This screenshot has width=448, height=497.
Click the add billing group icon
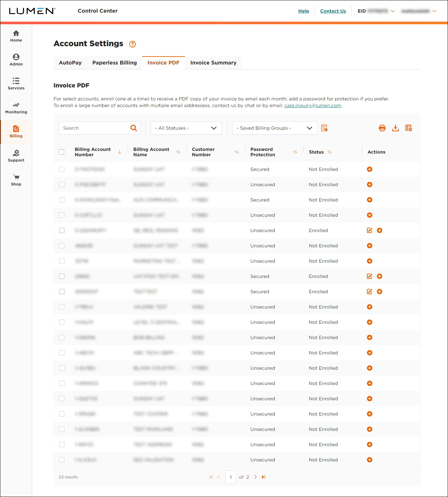[324, 128]
